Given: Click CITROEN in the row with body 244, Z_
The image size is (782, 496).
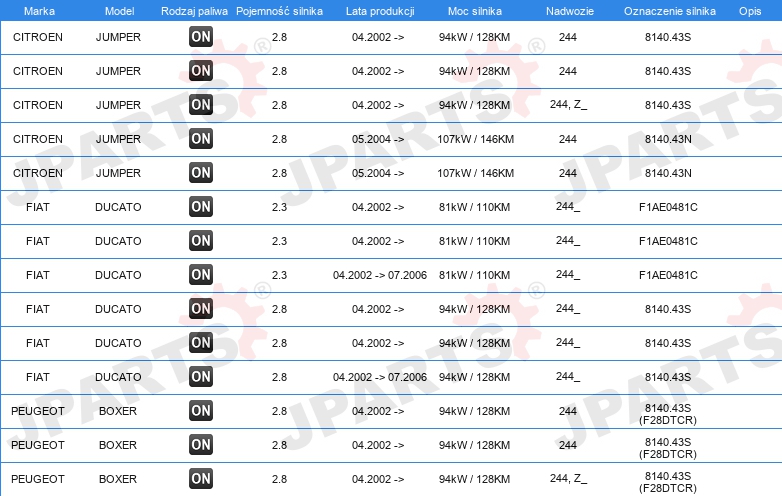Looking at the screenshot, I should [x=38, y=105].
